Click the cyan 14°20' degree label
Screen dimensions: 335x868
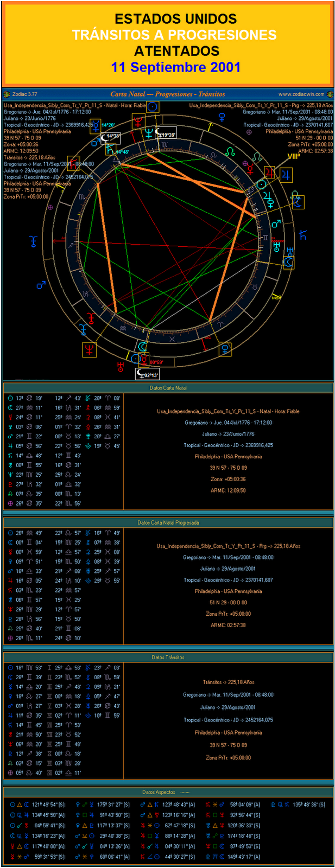point(109,125)
